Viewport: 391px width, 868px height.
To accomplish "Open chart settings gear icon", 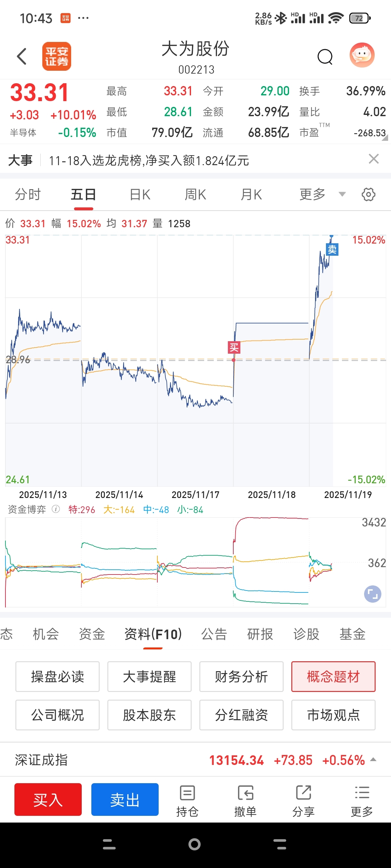I will click(368, 194).
